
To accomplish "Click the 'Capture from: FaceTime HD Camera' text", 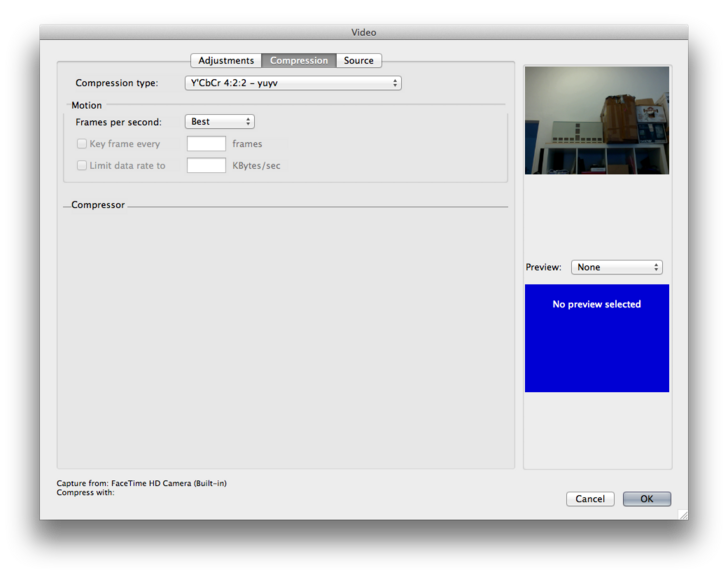I will coord(142,483).
